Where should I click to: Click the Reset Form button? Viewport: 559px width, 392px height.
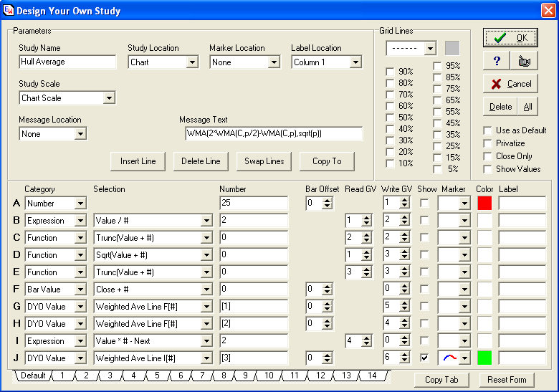[x=507, y=379]
